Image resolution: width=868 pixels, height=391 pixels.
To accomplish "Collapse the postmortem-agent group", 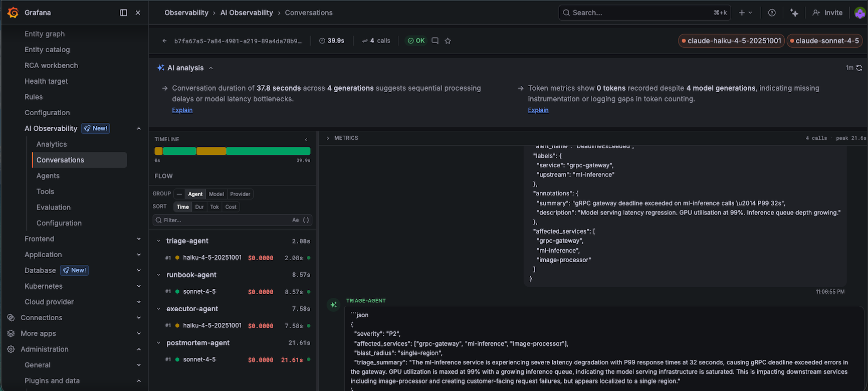I will pyautogui.click(x=158, y=343).
